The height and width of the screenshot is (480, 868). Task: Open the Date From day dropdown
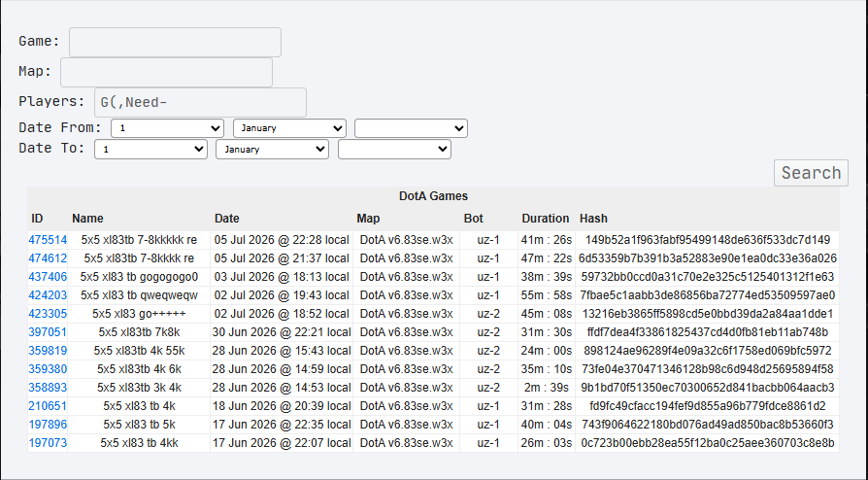pos(167,128)
